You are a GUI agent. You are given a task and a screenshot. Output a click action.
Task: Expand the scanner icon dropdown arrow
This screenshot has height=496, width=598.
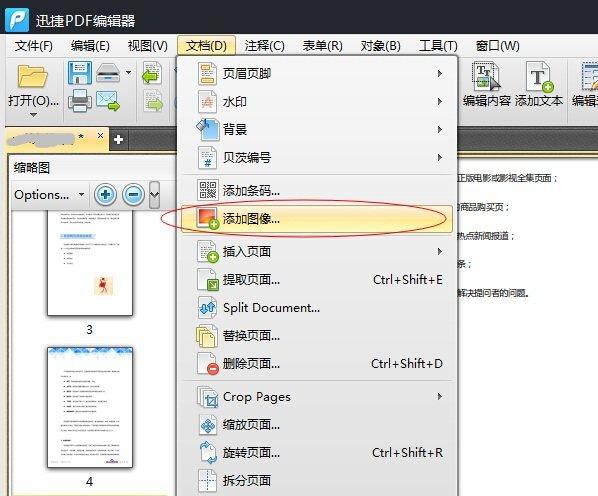click(129, 72)
